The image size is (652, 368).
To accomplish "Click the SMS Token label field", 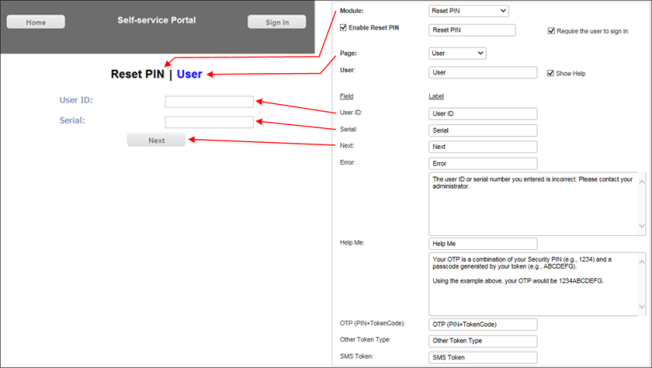I will [x=483, y=357].
